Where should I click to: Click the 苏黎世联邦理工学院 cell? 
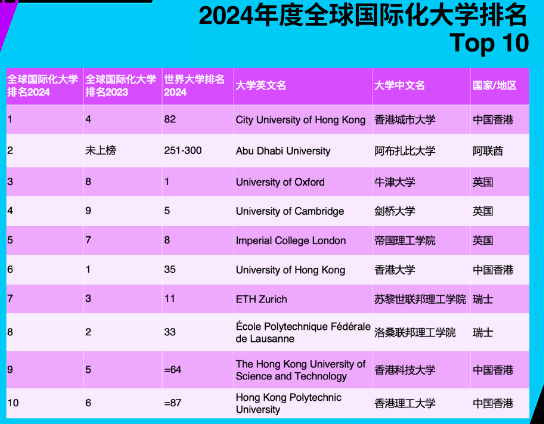click(420, 299)
